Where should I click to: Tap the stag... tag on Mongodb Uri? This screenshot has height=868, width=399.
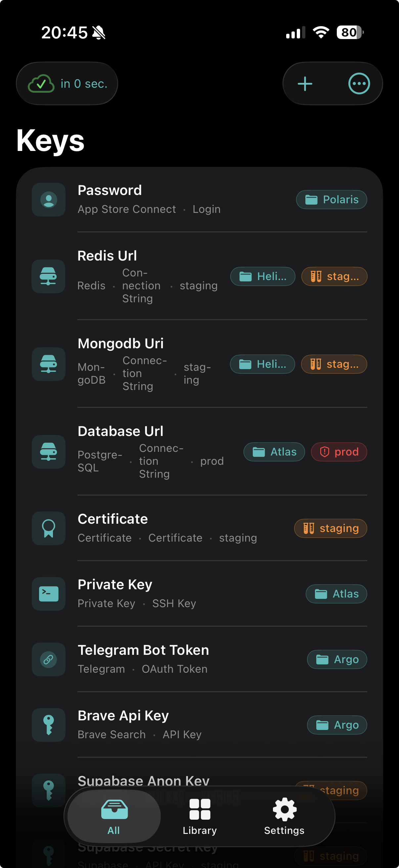click(x=334, y=364)
